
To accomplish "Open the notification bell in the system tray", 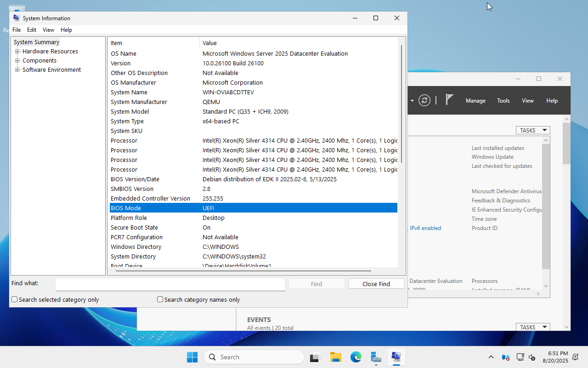I will [x=575, y=357].
